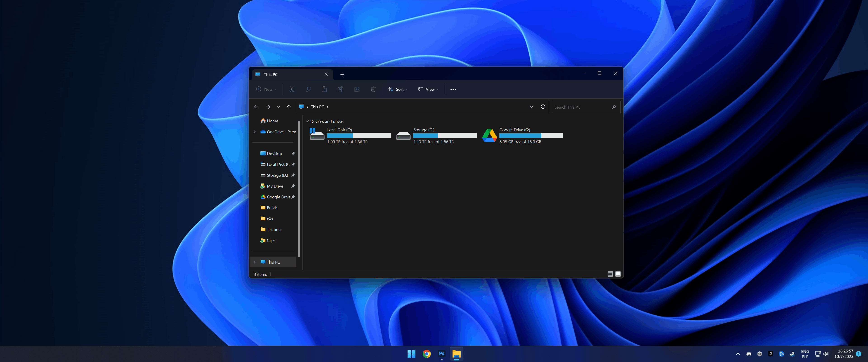The width and height of the screenshot is (868, 362).
Task: Open the New item menu button
Action: [267, 89]
